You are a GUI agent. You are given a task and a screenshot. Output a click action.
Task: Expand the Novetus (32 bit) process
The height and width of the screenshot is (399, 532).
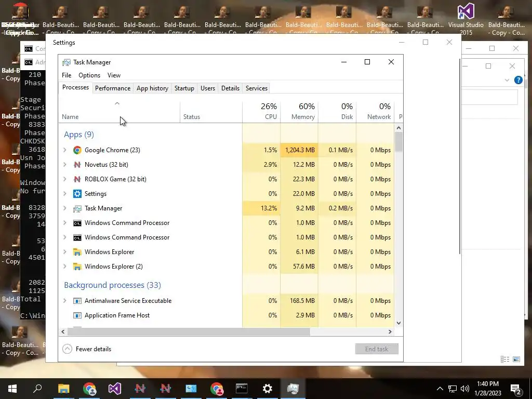click(65, 165)
